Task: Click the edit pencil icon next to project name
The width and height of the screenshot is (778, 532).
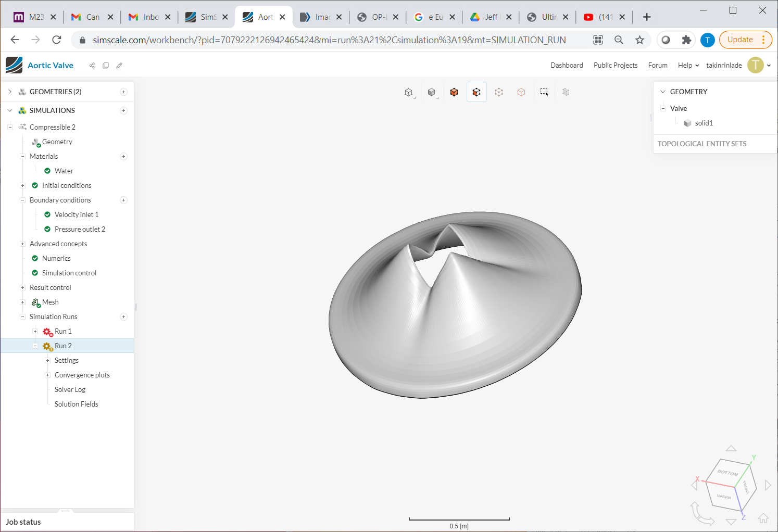Action: [119, 65]
